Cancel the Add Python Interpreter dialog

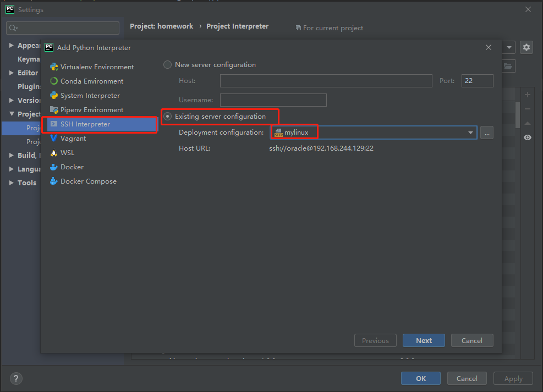[471, 340]
